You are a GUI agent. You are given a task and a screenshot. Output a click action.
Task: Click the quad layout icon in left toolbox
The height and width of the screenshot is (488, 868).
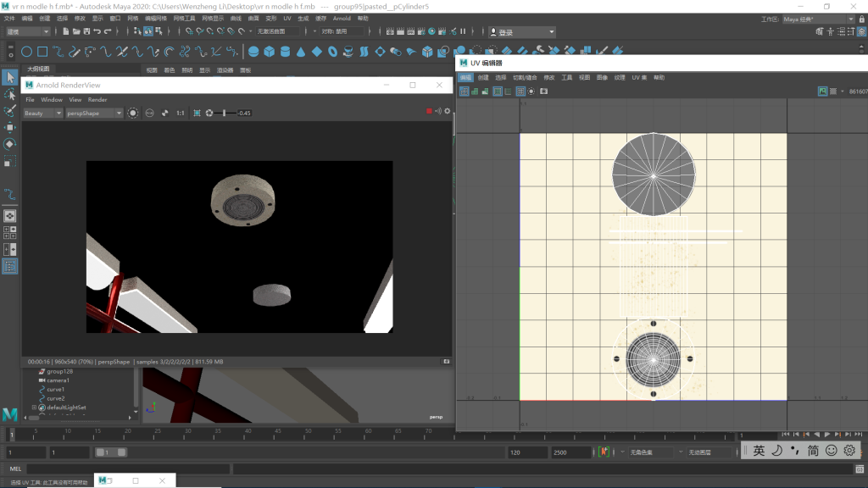click(x=10, y=232)
